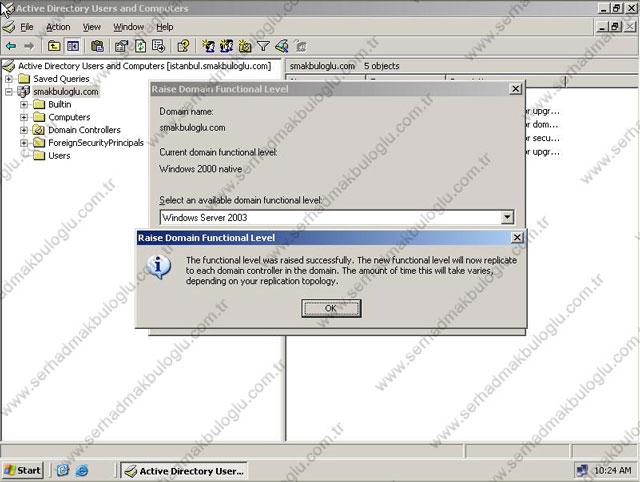Click the Refresh toolbar icon

[140, 46]
